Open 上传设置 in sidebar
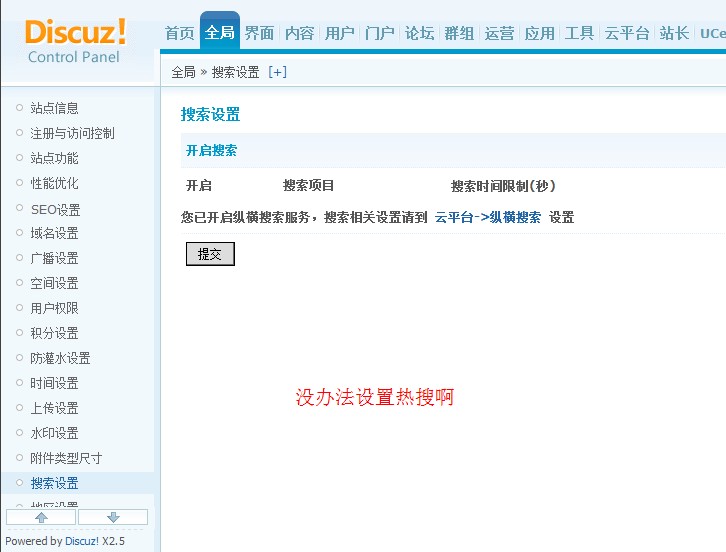Screen dimensions: 726x552 54,408
